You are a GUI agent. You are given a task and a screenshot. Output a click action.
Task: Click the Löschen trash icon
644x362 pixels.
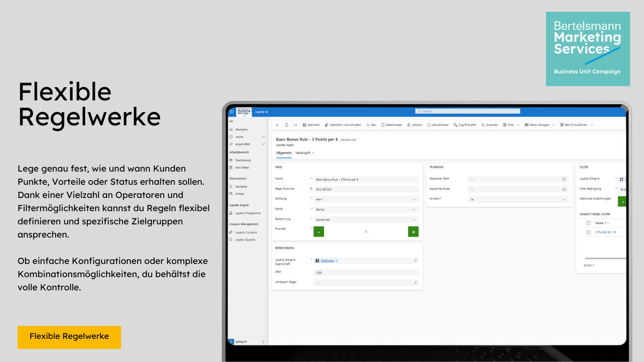pyautogui.click(x=409, y=125)
